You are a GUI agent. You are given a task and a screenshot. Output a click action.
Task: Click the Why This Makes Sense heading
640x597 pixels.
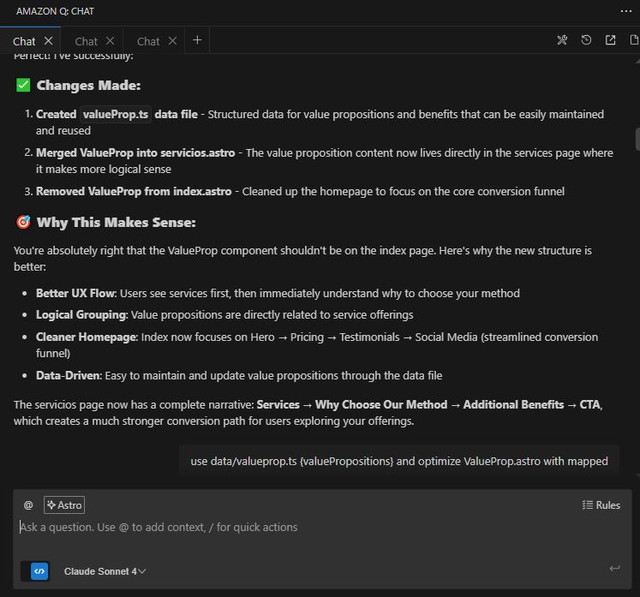click(x=116, y=222)
